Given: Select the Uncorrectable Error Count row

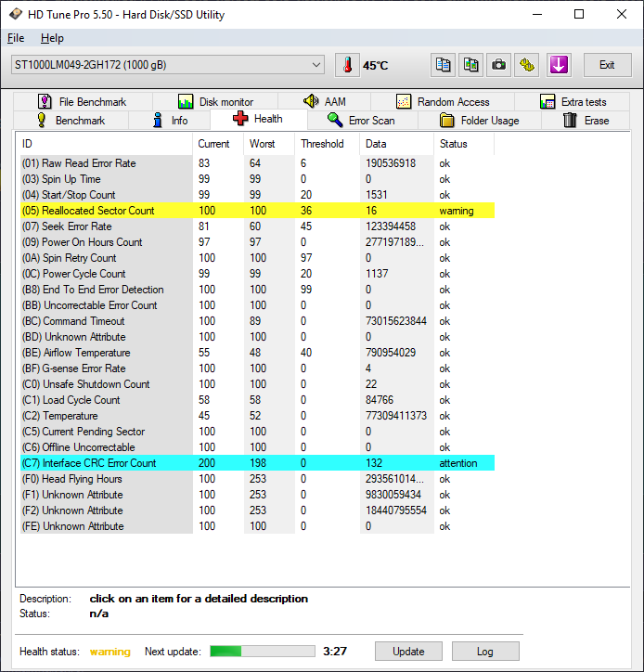Looking at the screenshot, I should 258,305.
